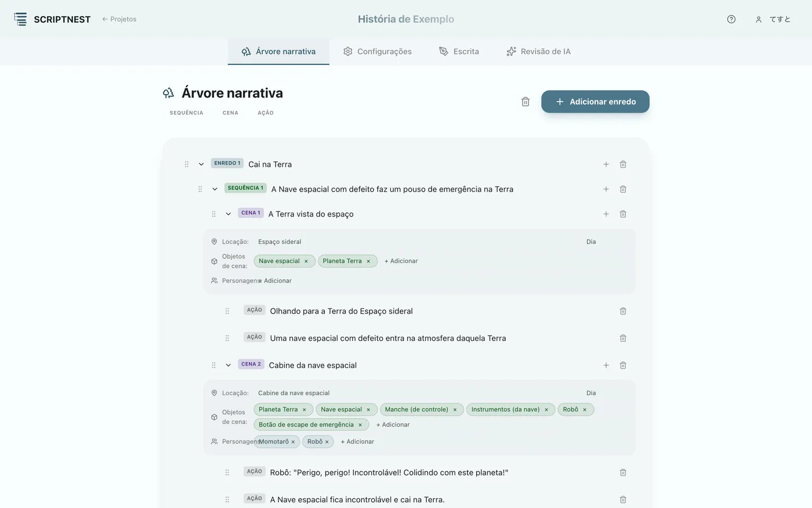Click the plus icon on the Cena 1 row
Viewport: 812px width, 508px height.
pos(606,214)
